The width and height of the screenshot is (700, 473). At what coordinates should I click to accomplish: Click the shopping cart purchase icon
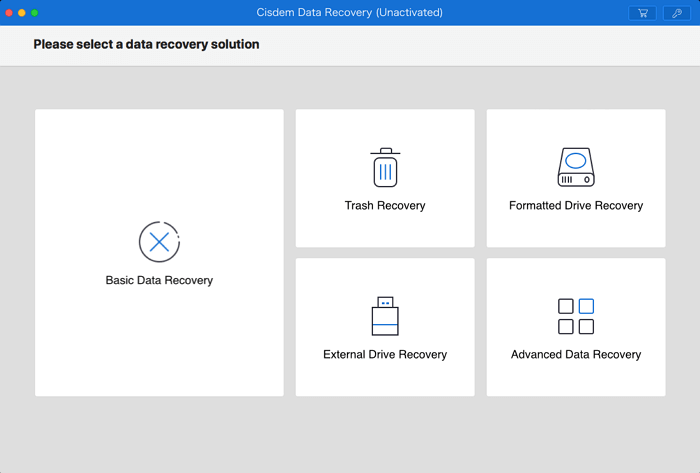(642, 13)
